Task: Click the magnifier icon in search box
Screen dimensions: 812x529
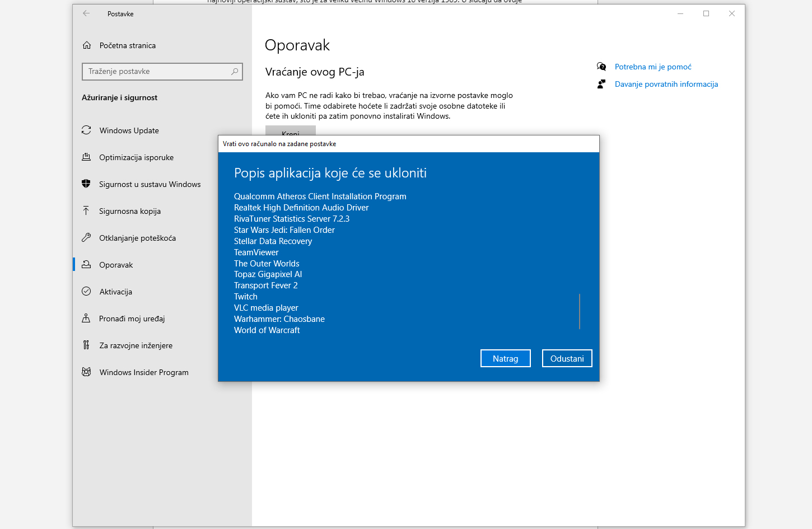Action: tap(235, 72)
